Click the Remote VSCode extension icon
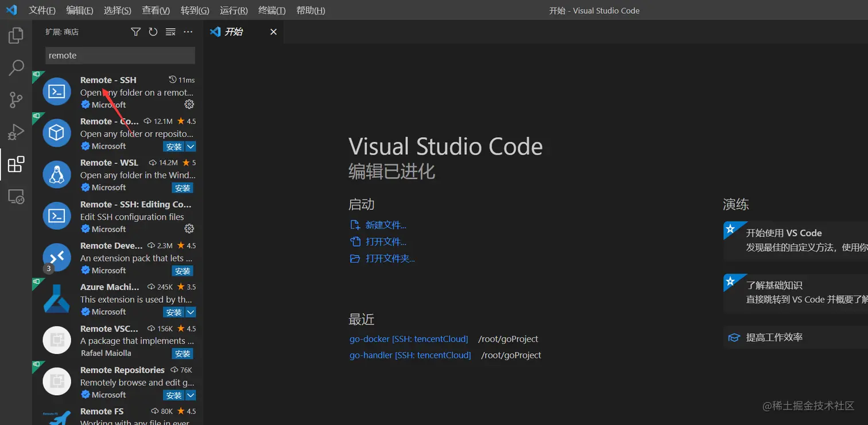The image size is (868, 425). [x=57, y=340]
